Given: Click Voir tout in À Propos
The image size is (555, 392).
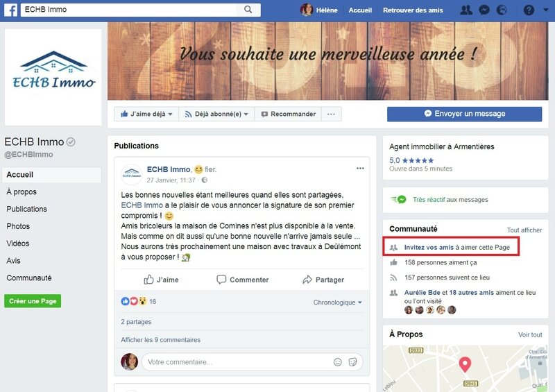Looking at the screenshot, I should point(530,334).
